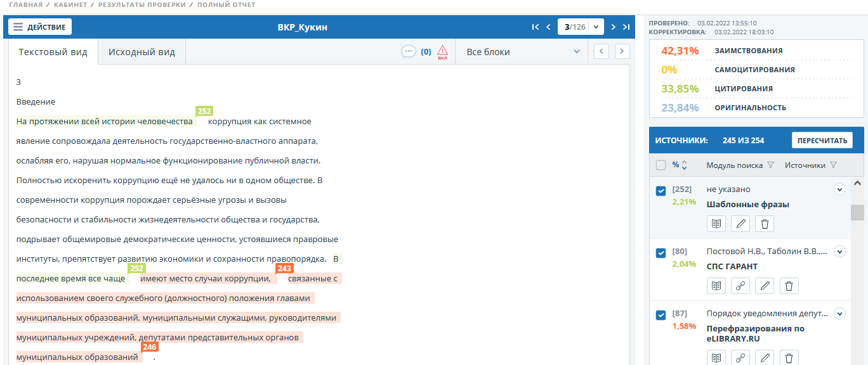Open book icon for Шаблонные фразы source

tap(716, 224)
